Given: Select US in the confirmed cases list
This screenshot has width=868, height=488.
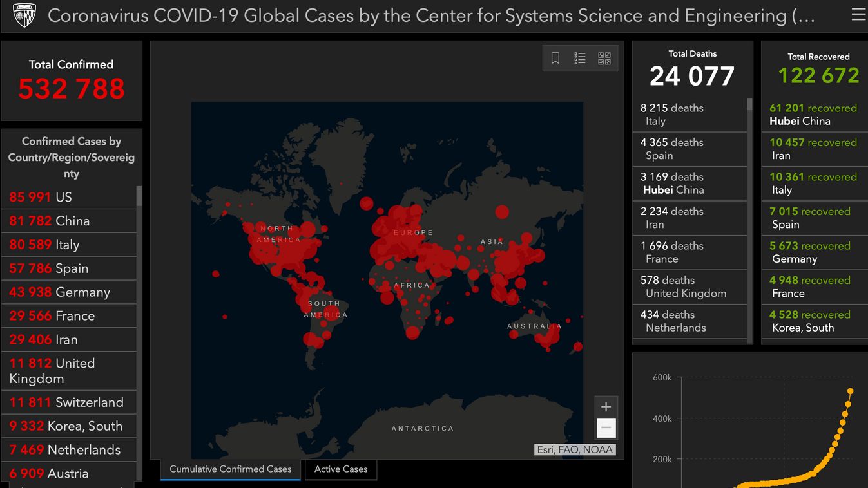Looking at the screenshot, I should click(69, 197).
